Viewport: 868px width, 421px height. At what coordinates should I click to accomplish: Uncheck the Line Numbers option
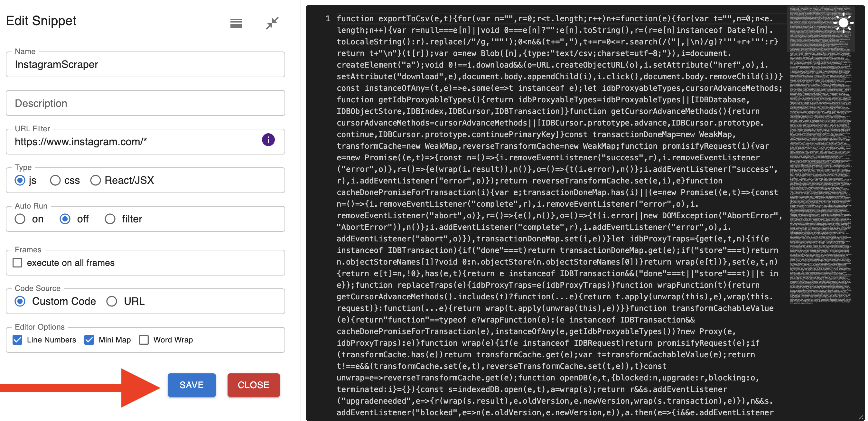pyautogui.click(x=17, y=340)
